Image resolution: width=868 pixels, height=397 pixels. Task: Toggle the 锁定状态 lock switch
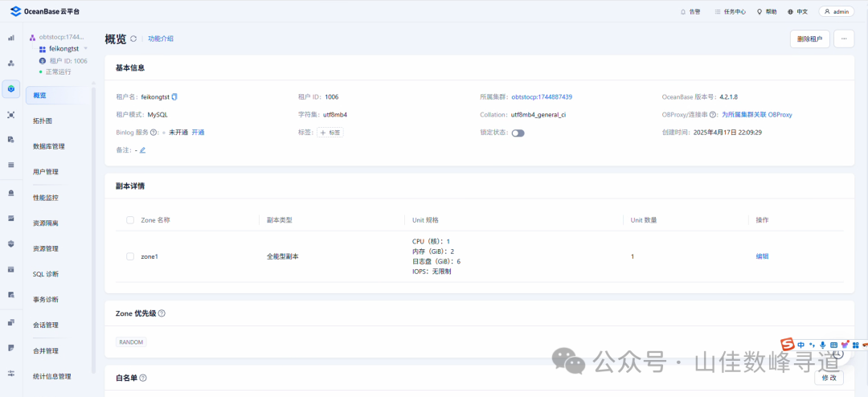(x=518, y=133)
